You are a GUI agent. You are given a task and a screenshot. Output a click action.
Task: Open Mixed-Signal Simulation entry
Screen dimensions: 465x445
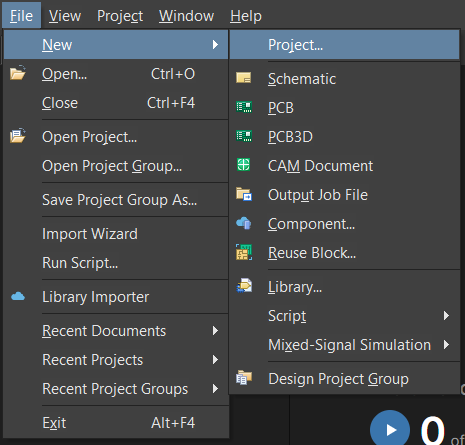(x=344, y=345)
